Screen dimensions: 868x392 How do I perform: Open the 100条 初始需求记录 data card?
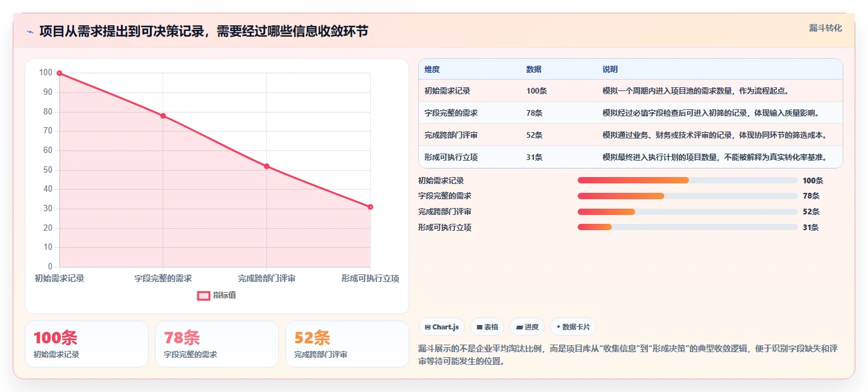pos(87,344)
